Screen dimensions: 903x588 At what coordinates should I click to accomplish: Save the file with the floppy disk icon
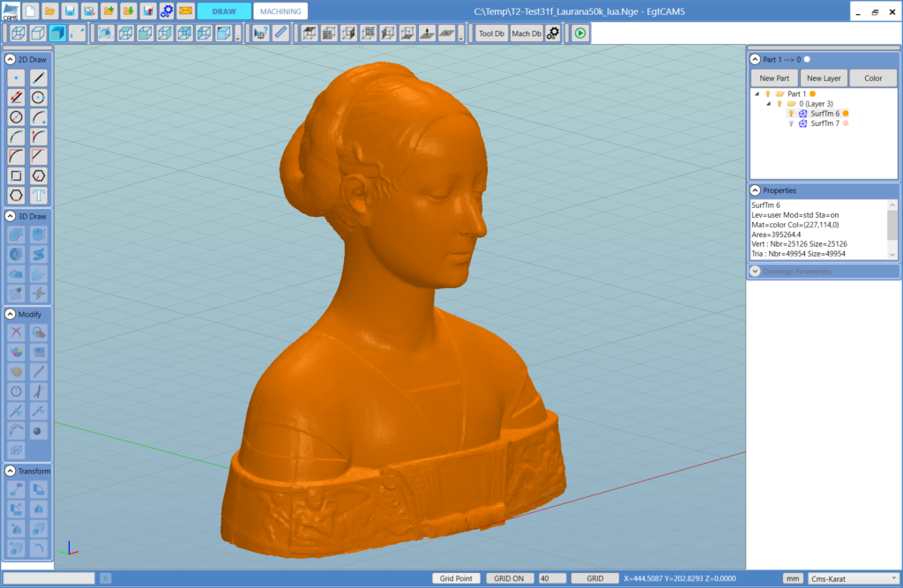click(x=69, y=11)
